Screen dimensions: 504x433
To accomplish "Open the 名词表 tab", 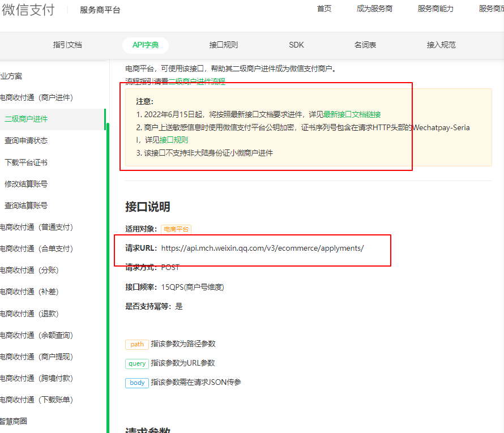I will pyautogui.click(x=365, y=45).
